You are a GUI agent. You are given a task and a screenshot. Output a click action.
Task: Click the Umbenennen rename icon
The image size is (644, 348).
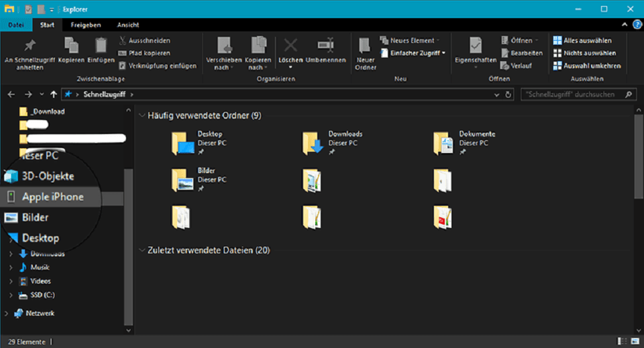coord(326,47)
